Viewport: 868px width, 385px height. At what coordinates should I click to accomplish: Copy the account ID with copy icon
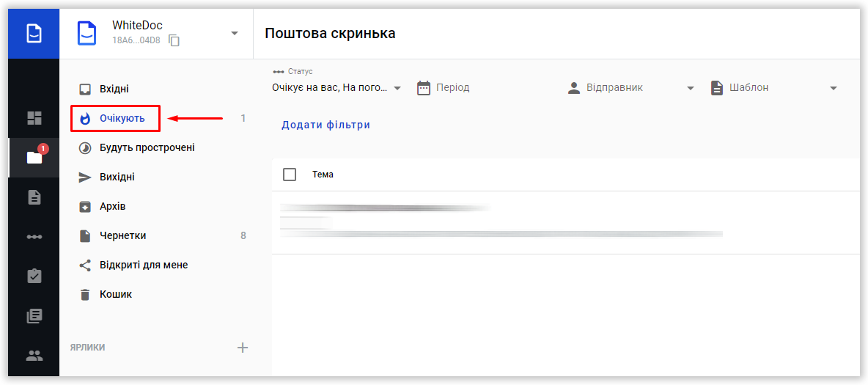point(174,40)
